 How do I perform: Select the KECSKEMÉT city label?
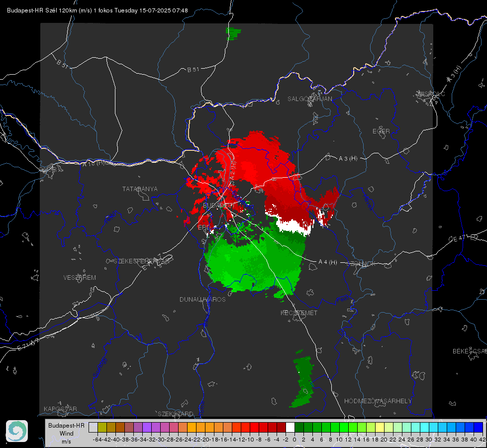click(x=299, y=313)
